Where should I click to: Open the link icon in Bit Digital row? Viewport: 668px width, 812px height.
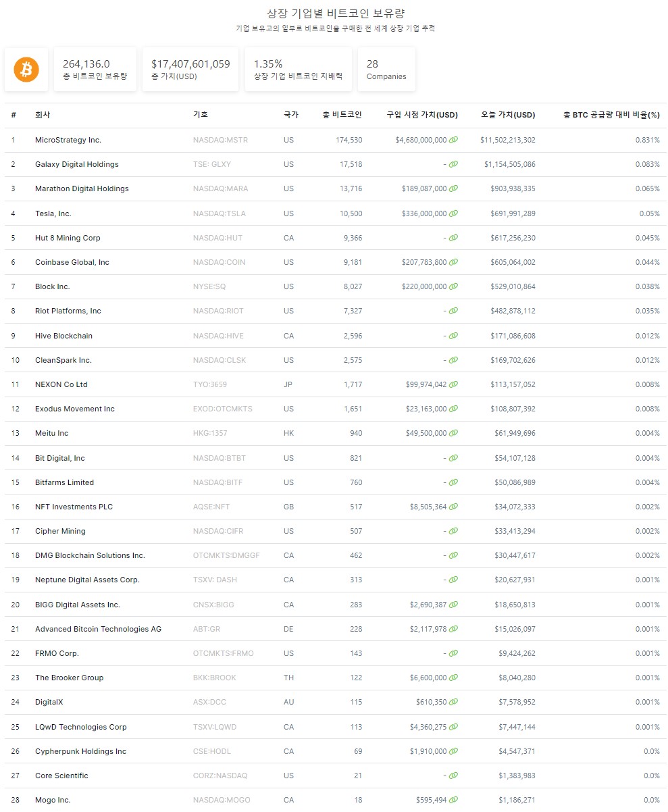point(453,458)
